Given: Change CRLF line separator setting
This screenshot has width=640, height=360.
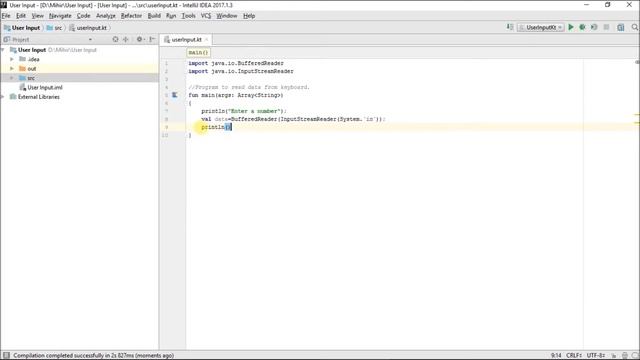Looking at the screenshot, I should (x=574, y=356).
